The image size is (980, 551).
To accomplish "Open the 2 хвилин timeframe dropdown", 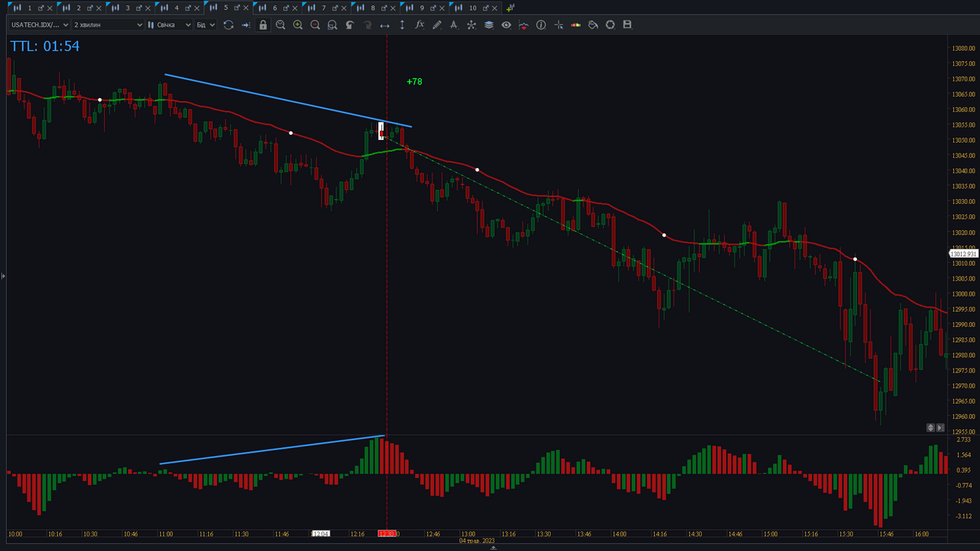I will [x=108, y=25].
